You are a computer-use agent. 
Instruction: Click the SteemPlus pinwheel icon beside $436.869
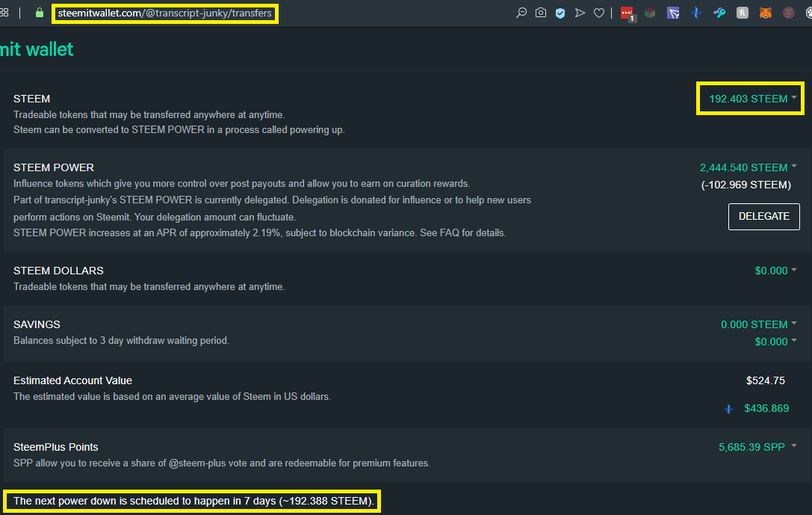tap(728, 410)
